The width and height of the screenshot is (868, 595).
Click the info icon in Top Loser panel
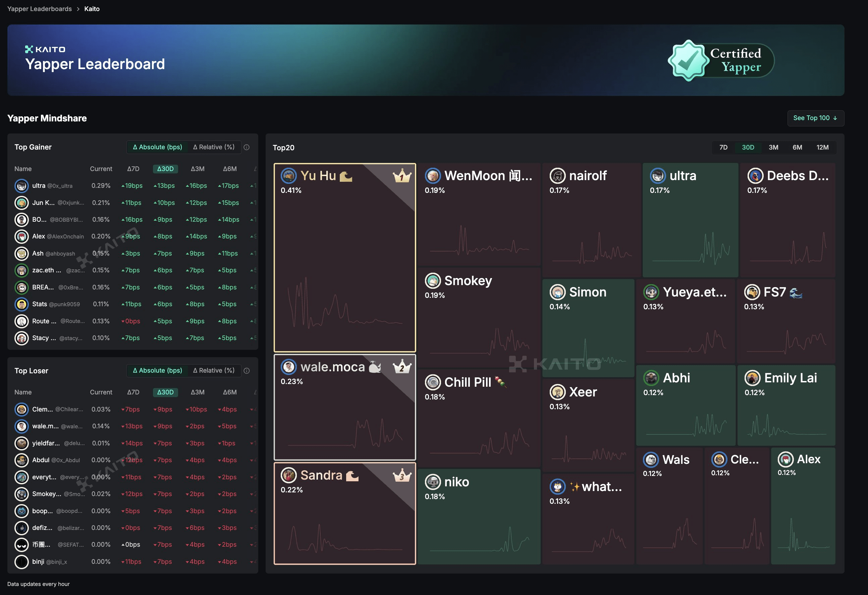247,371
